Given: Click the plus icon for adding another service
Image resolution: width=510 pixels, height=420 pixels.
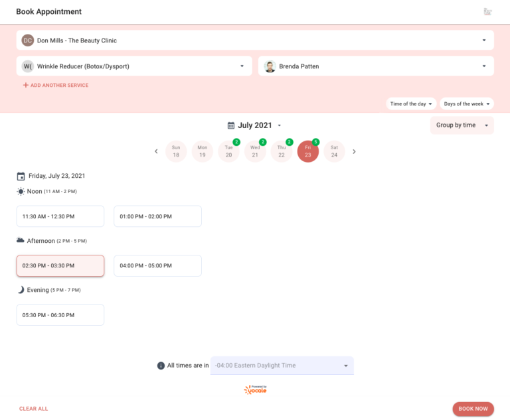Looking at the screenshot, I should (x=25, y=85).
